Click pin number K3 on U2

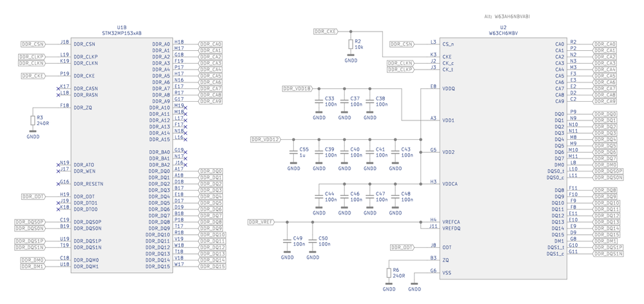click(x=433, y=54)
